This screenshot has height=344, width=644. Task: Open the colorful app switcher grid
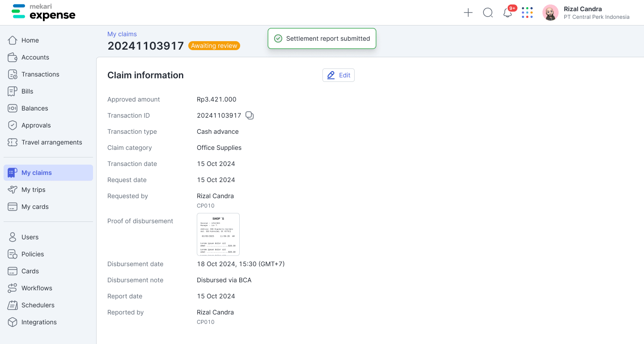coord(527,13)
